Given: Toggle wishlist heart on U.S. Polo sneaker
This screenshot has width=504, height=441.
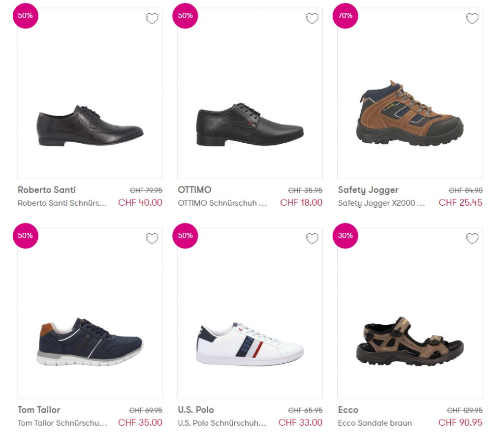Looking at the screenshot, I should pyautogui.click(x=312, y=239).
